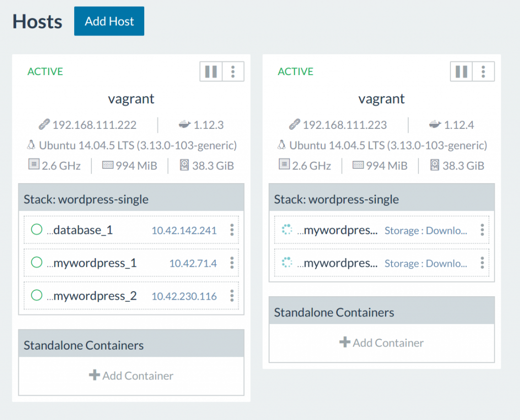
Task: Open actions menu for host 192.168.111.222
Action: [233, 72]
